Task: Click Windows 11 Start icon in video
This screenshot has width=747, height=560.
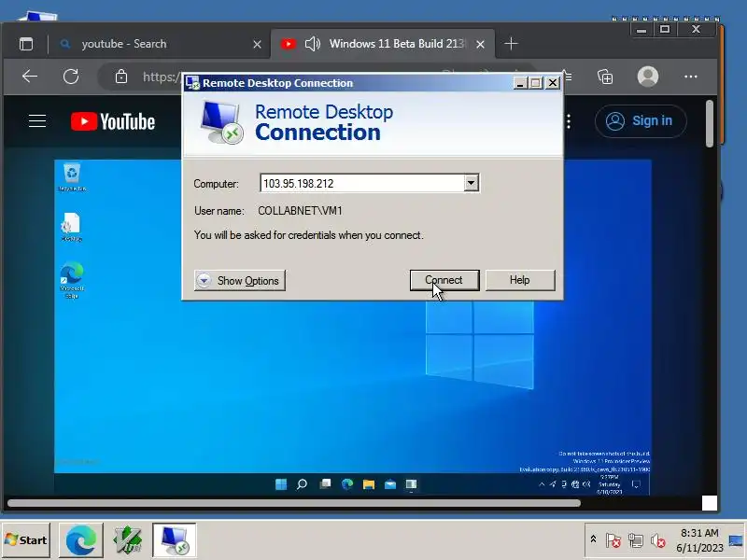Action: coord(281,484)
